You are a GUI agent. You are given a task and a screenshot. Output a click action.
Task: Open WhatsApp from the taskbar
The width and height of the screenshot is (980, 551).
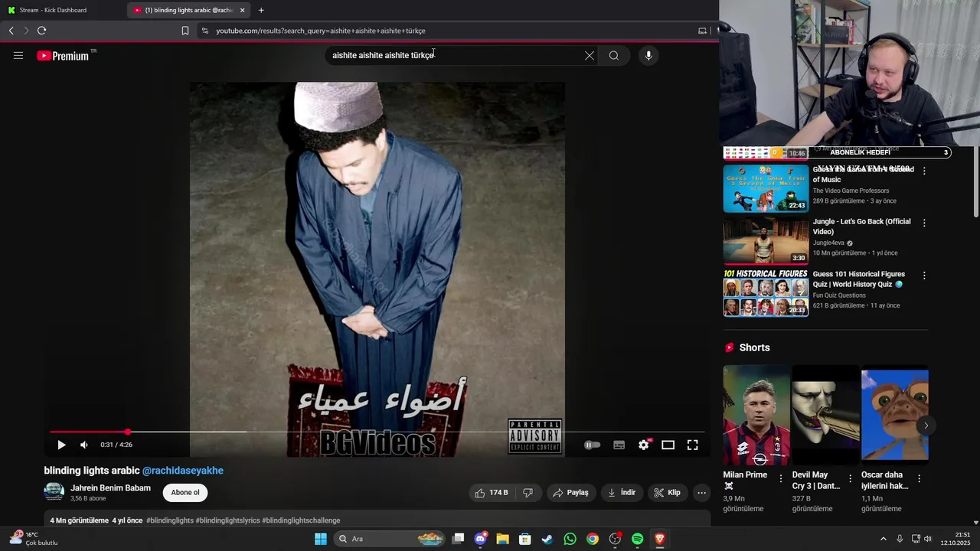(x=570, y=539)
